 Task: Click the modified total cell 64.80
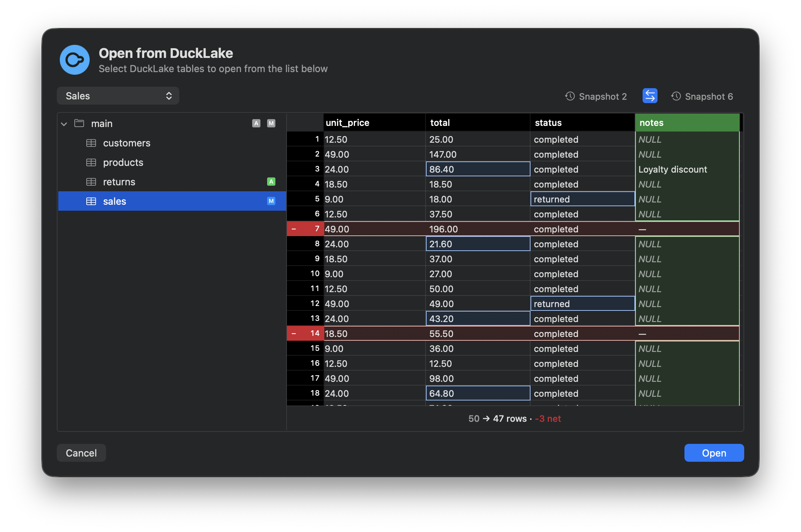478,393
